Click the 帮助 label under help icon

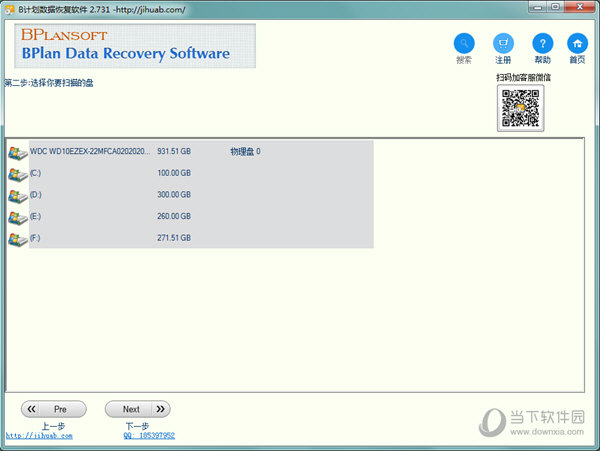pyautogui.click(x=543, y=60)
